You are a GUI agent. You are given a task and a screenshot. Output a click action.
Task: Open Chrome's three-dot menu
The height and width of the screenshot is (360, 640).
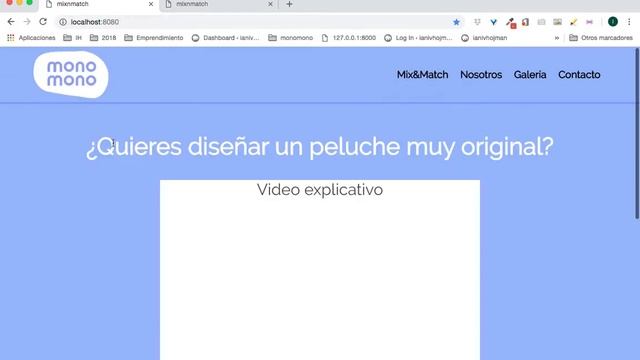click(629, 22)
